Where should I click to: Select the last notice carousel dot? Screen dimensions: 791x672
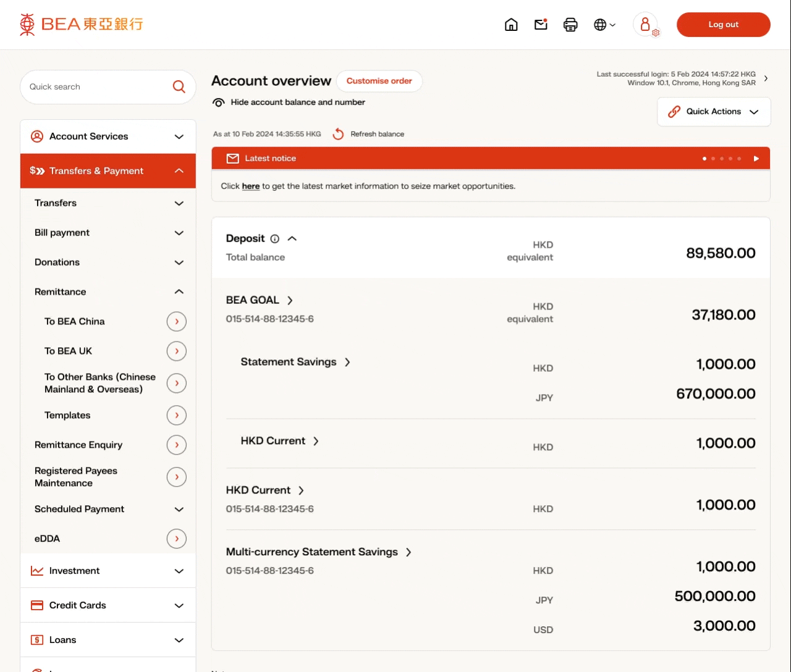point(739,159)
